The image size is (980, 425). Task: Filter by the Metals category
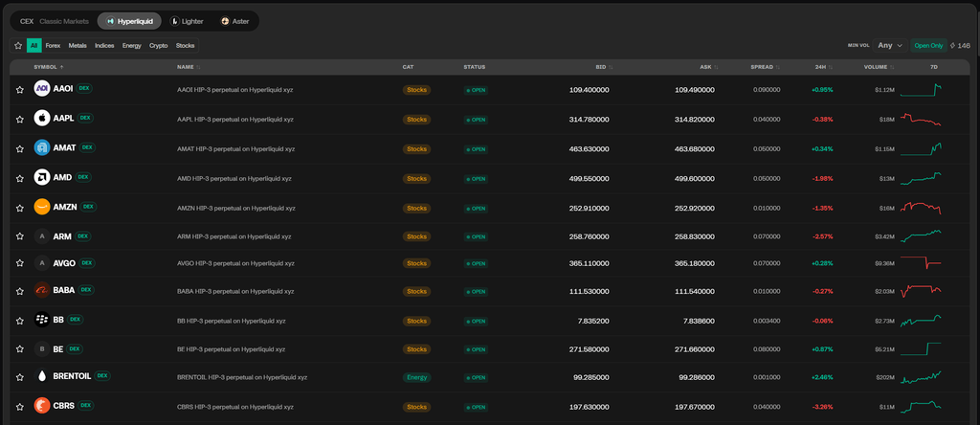click(78, 46)
